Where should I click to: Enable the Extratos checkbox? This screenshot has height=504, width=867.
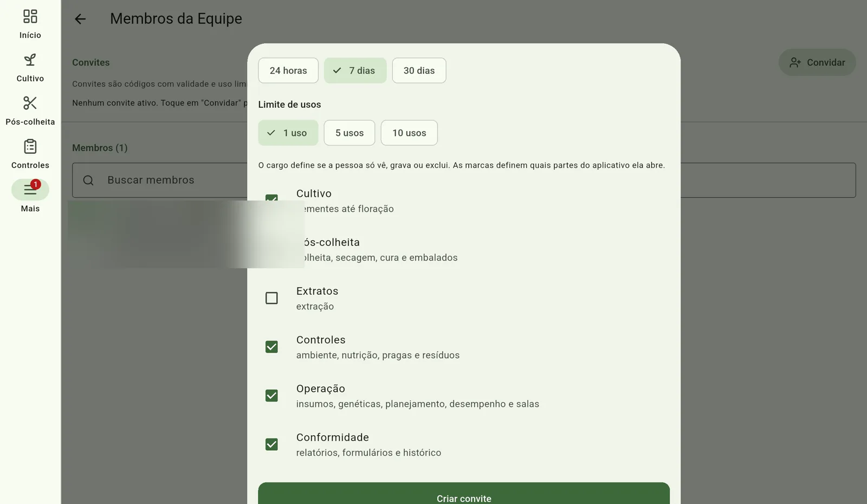pyautogui.click(x=271, y=298)
